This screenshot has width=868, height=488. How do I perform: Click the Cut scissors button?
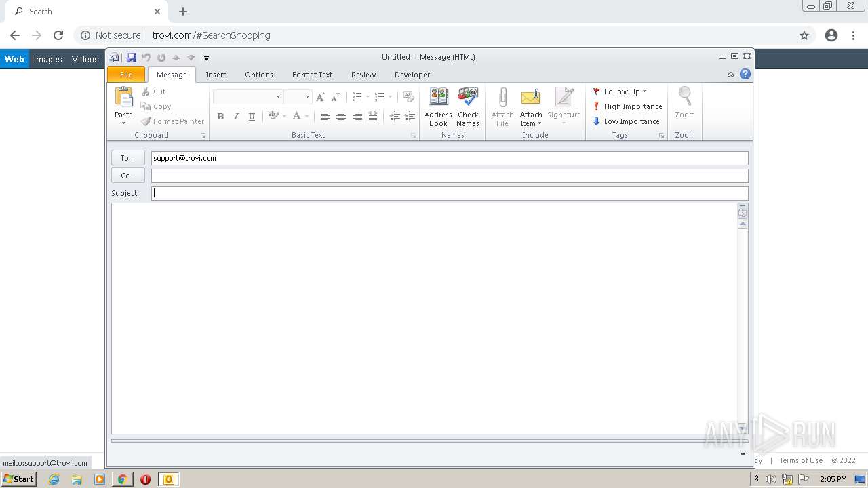153,91
